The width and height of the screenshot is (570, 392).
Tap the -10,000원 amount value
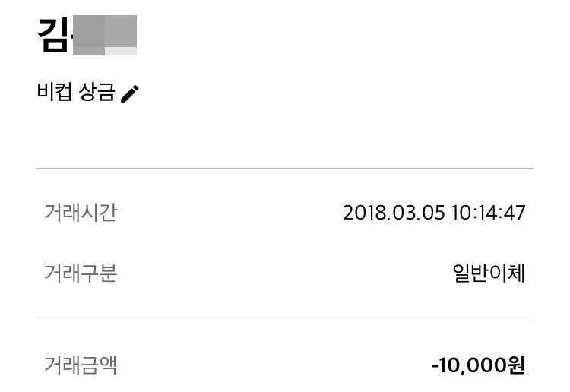click(478, 365)
